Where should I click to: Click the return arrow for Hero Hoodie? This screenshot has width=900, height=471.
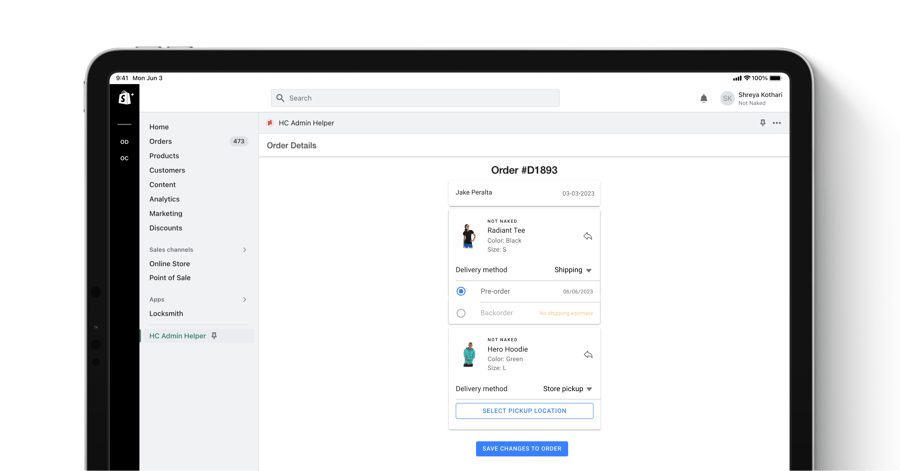[x=588, y=355]
